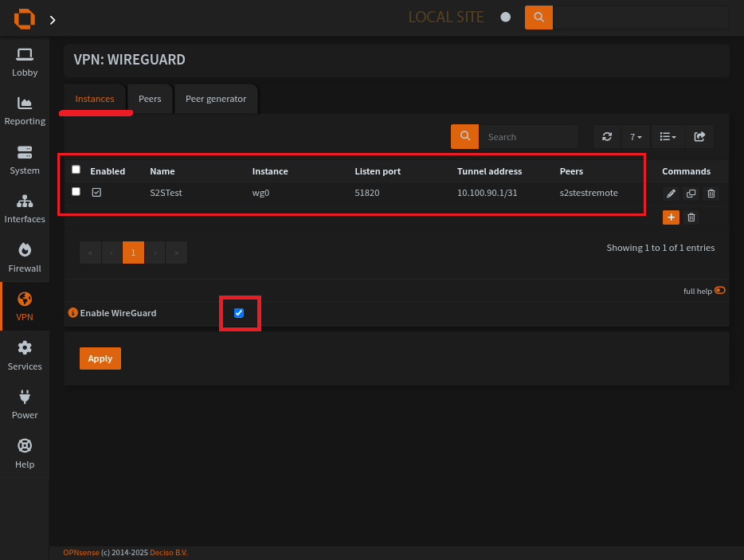The width and height of the screenshot is (744, 560).
Task: Open the Power menu
Action: tap(25, 405)
